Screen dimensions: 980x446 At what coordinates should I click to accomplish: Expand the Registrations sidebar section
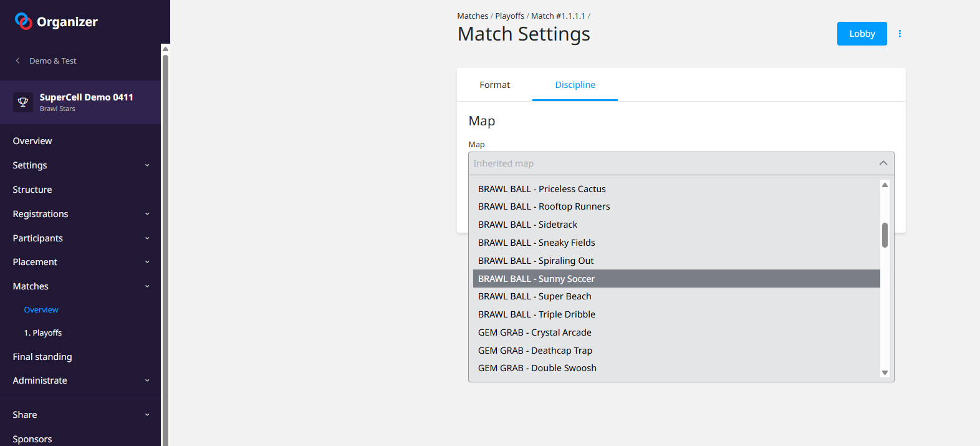coord(147,214)
